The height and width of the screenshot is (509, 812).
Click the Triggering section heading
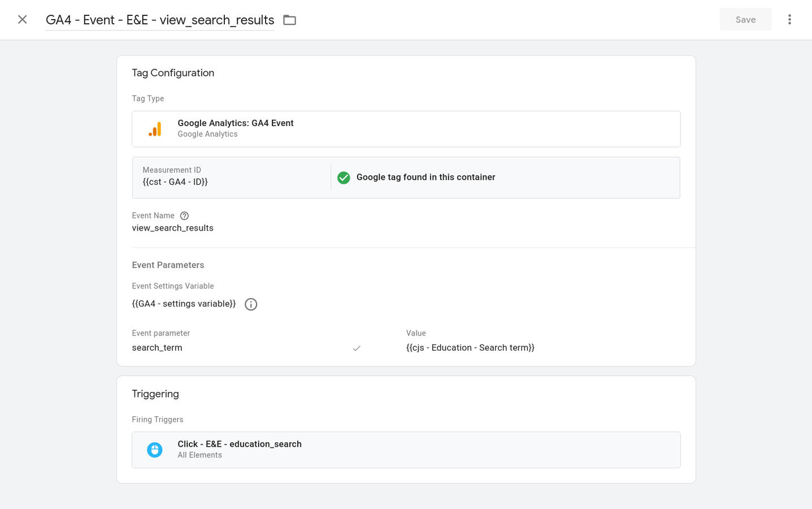pyautogui.click(x=155, y=394)
